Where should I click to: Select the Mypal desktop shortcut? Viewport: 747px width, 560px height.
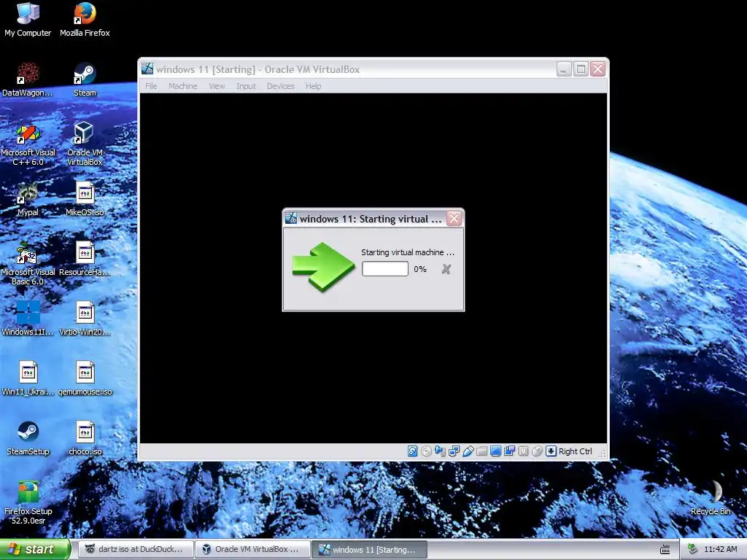tap(28, 199)
